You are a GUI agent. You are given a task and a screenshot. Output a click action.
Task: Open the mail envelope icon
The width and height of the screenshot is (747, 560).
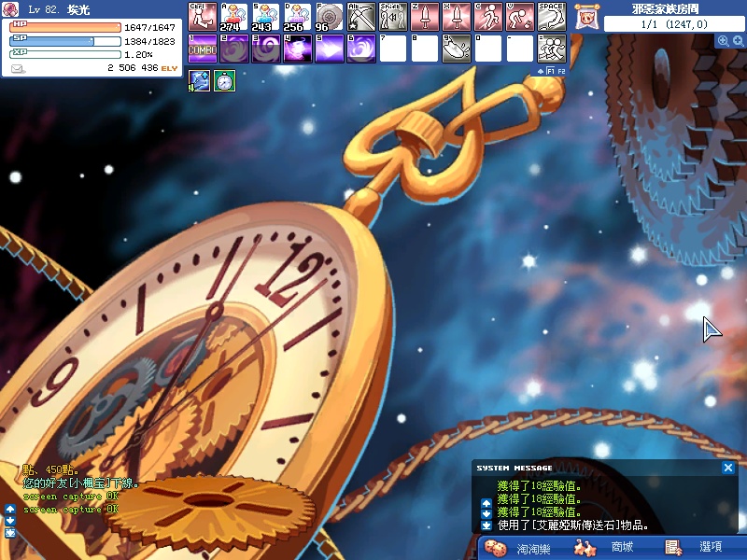pyautogui.click(x=18, y=69)
